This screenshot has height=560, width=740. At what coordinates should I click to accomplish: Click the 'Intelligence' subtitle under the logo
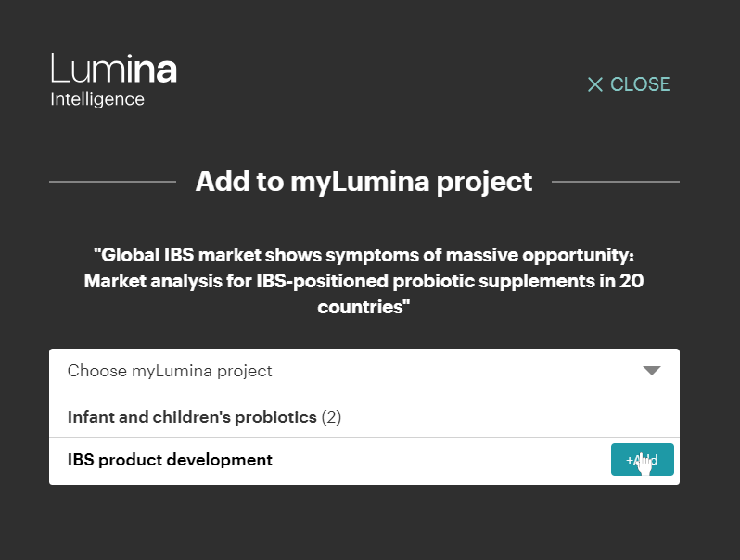point(97,99)
